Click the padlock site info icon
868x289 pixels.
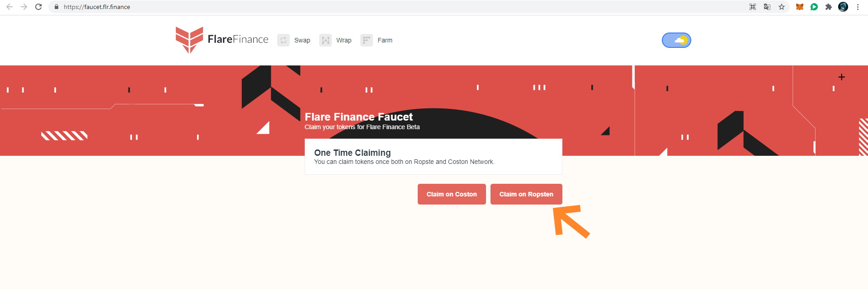tap(57, 7)
